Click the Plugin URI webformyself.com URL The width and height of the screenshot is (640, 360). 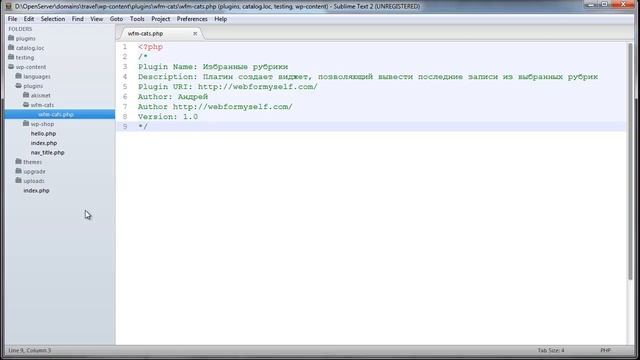tap(258, 87)
